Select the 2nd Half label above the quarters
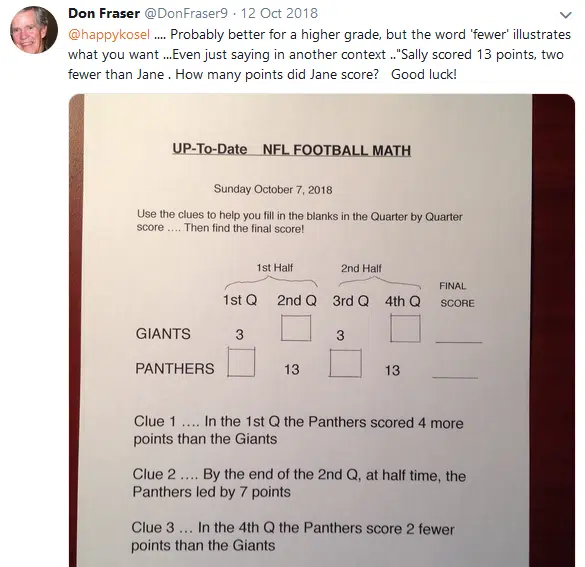This screenshot has width=585, height=567. [361, 268]
